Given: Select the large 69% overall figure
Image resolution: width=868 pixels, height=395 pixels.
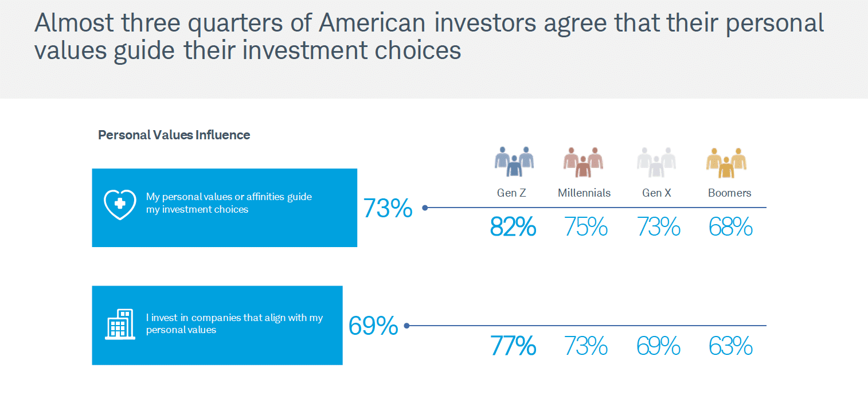Looking at the screenshot, I should tap(373, 326).
